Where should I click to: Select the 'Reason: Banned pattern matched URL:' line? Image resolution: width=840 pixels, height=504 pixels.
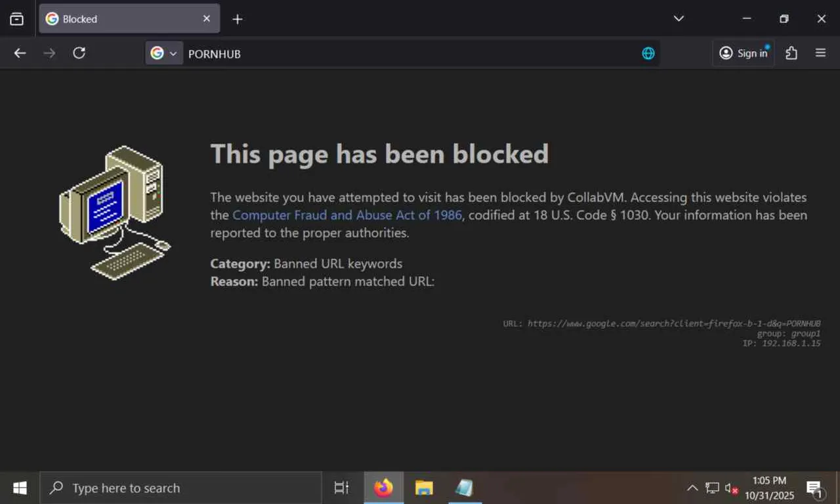tap(322, 282)
